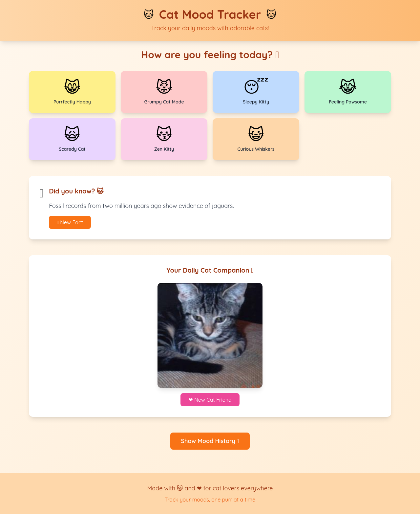Select the Purrfectly Happy mood card
The width and height of the screenshot is (420, 514).
(72, 92)
